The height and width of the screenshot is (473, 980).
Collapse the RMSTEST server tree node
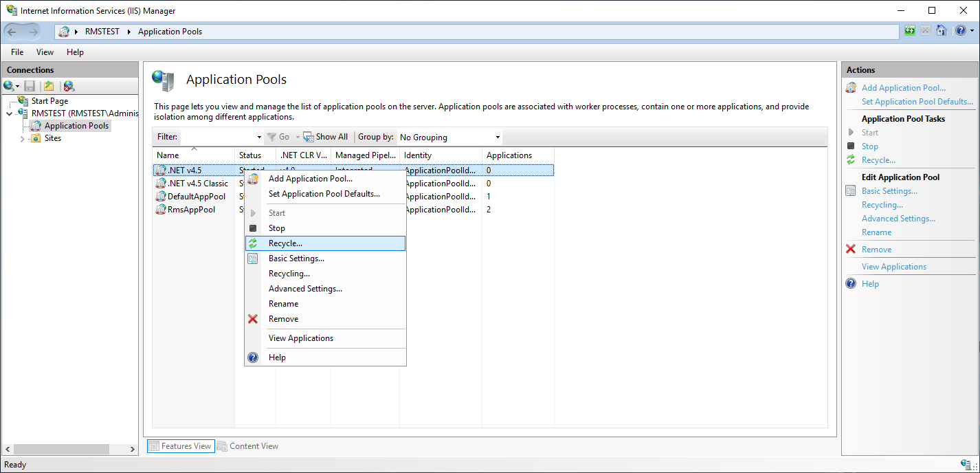click(9, 113)
